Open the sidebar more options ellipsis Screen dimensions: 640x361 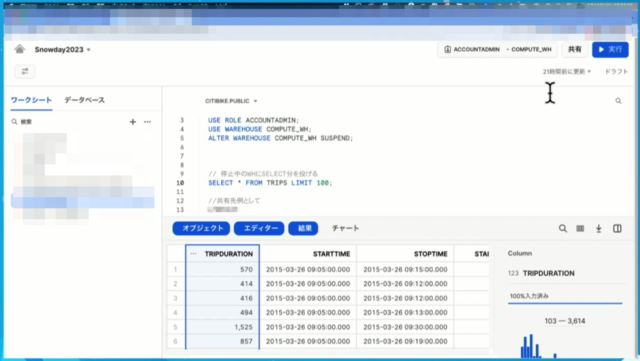(147, 122)
